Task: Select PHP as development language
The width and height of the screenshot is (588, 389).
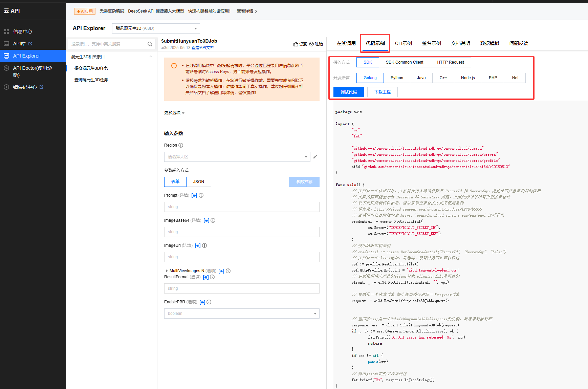Action: tap(493, 78)
